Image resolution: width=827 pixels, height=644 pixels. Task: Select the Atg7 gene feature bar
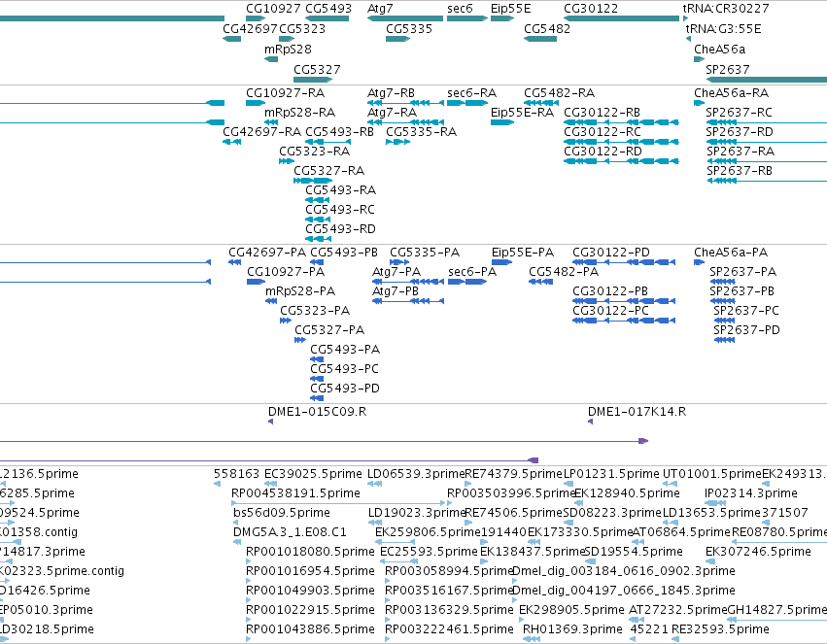405,18
